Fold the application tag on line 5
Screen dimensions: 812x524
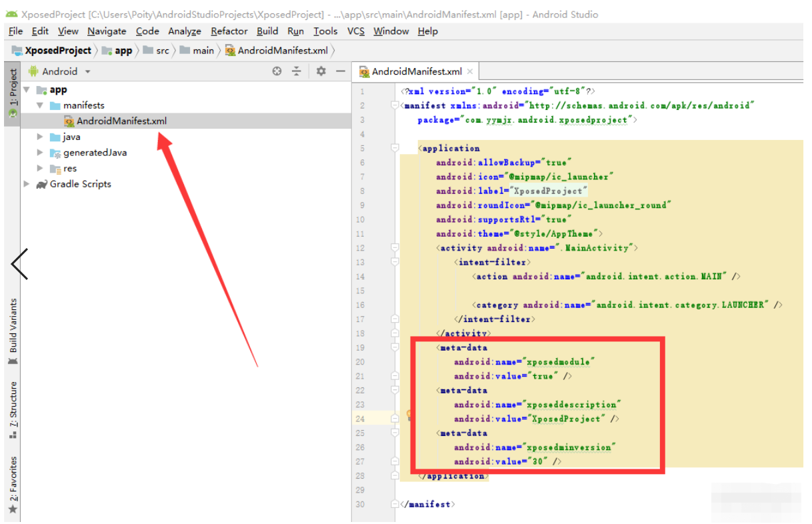[395, 148]
